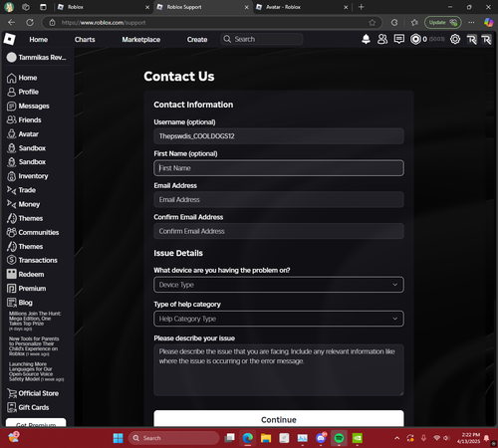The image size is (498, 448).
Task: Open Home in the left sidebar
Action: pyautogui.click(x=22, y=78)
